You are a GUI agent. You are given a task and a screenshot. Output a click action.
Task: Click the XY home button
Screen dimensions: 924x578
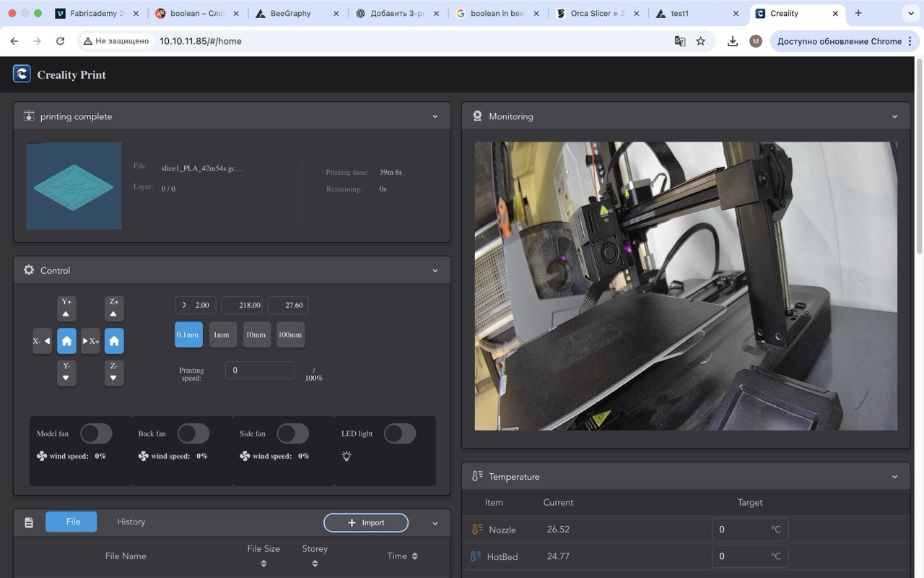point(66,341)
